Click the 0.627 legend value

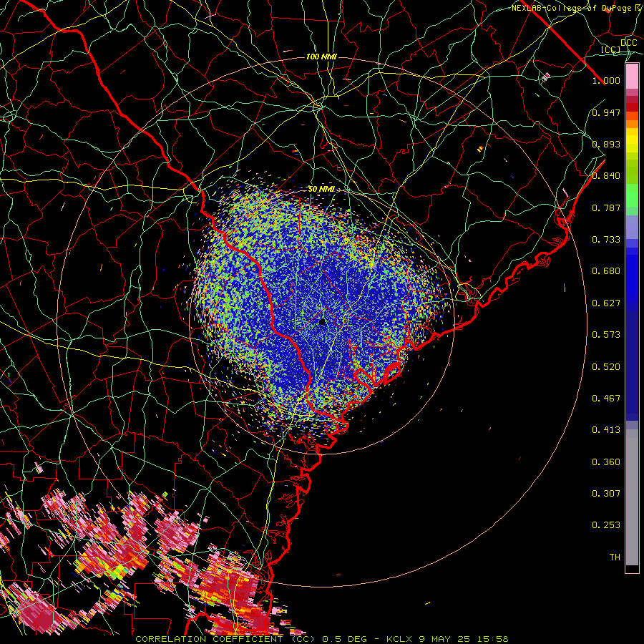click(606, 303)
